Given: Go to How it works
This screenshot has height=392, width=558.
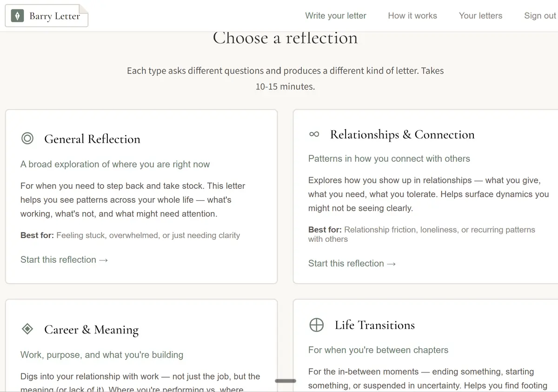Looking at the screenshot, I should (412, 16).
